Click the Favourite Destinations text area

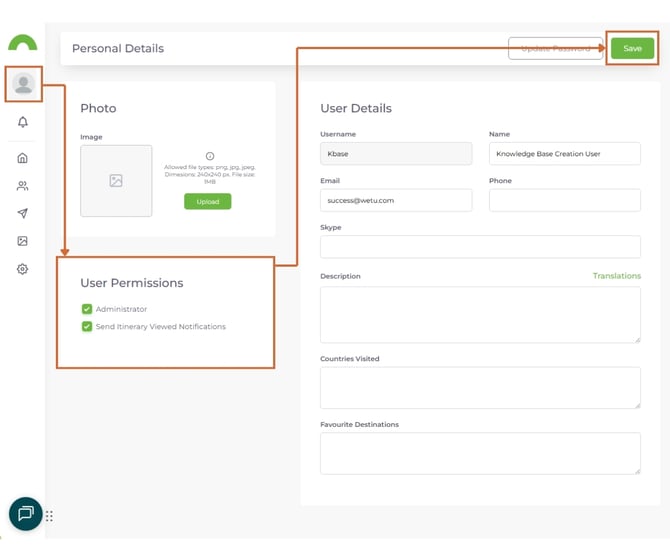click(480, 453)
